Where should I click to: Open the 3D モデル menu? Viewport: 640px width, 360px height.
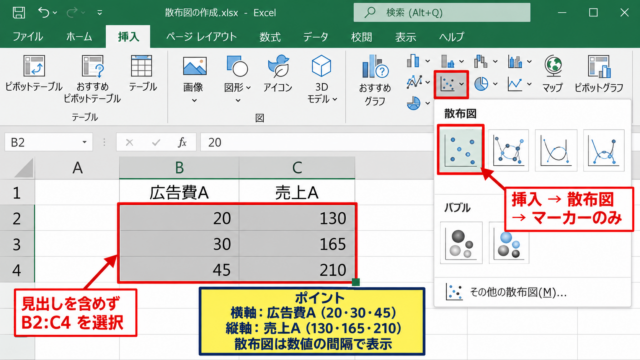click(x=322, y=78)
